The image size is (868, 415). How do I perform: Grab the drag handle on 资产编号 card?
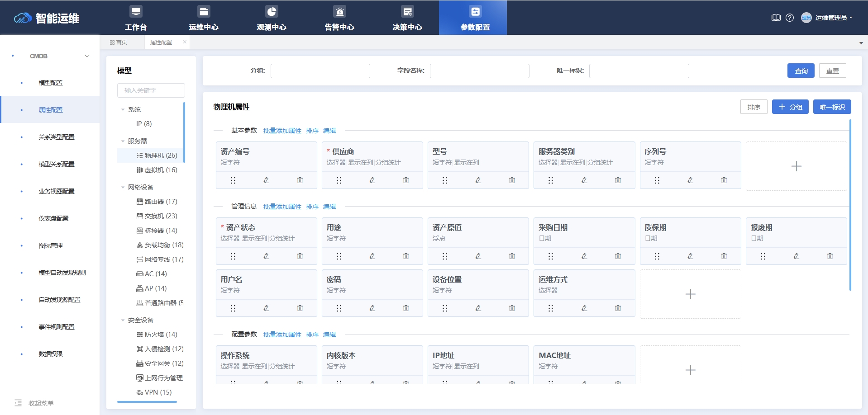pos(233,180)
